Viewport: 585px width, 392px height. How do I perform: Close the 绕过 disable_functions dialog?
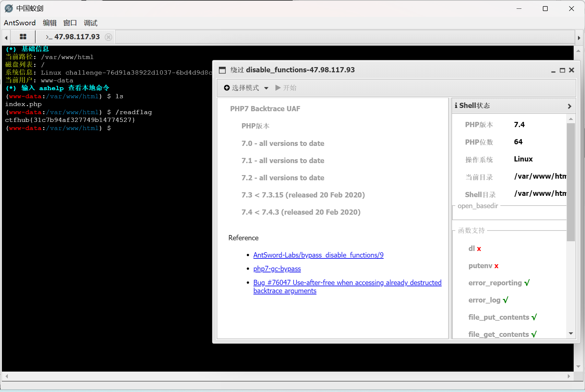point(571,70)
